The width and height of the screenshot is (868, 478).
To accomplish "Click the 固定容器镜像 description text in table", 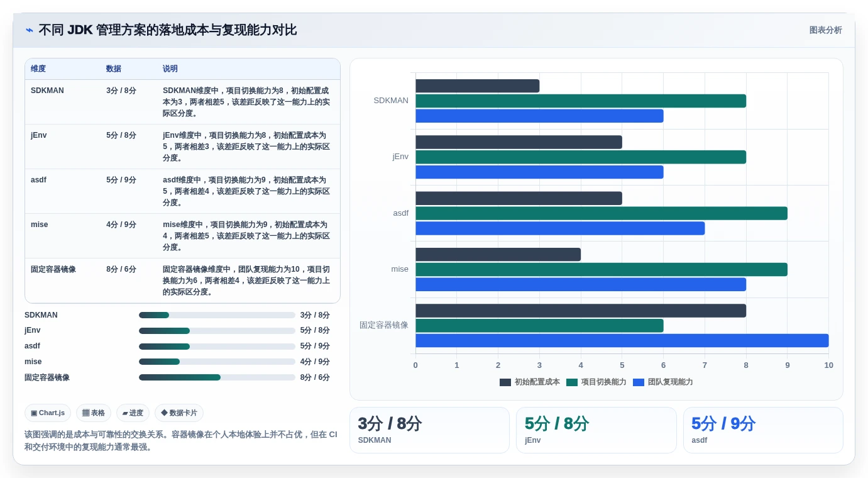I will click(246, 281).
